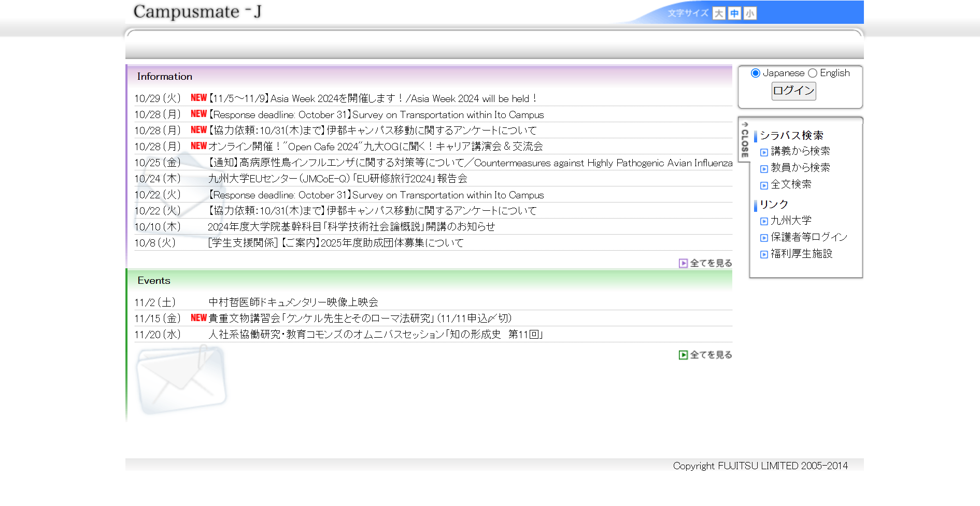Select the English language radio button
Image resolution: width=980 pixels, height=506 pixels.
pos(813,73)
